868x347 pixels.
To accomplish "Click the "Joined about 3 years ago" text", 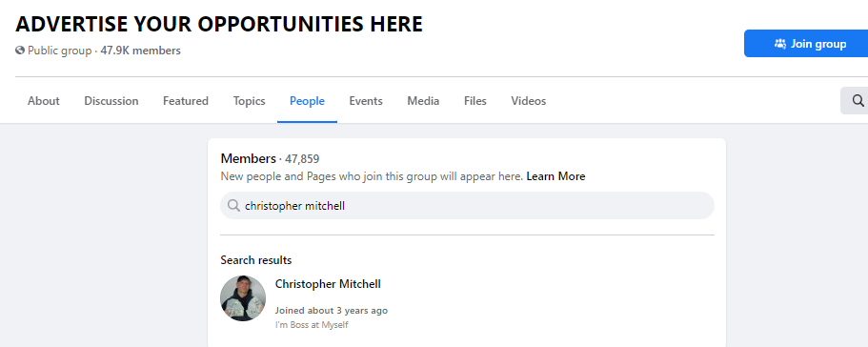I will click(x=332, y=311).
